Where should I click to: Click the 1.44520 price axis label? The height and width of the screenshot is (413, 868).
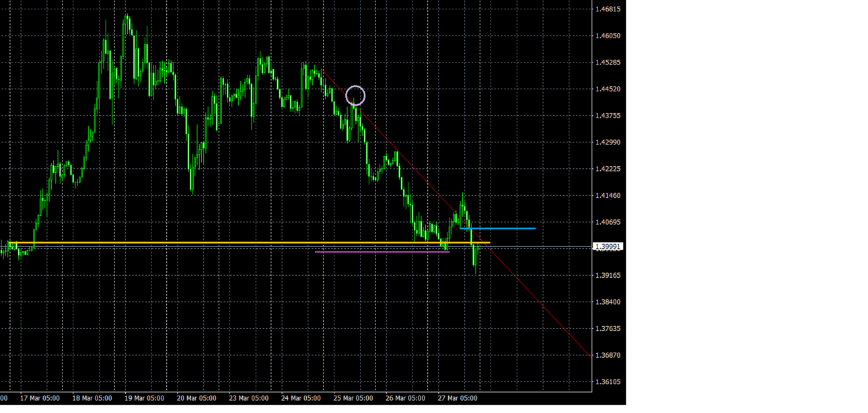tap(608, 89)
